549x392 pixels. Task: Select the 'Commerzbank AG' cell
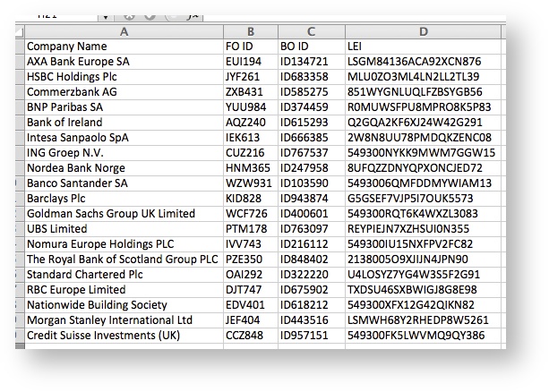click(x=124, y=92)
